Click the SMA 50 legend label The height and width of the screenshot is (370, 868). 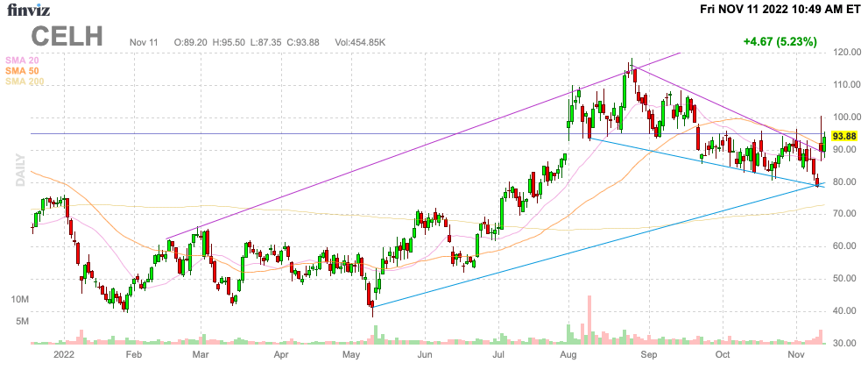tap(21, 71)
